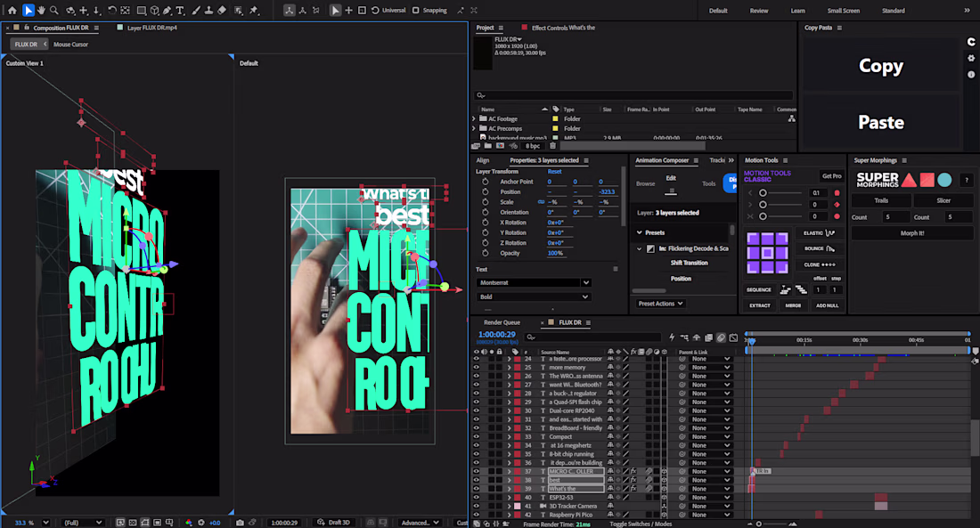Image resolution: width=980 pixels, height=528 pixels.
Task: Select the Horizontal Type tool
Action: [x=180, y=10]
